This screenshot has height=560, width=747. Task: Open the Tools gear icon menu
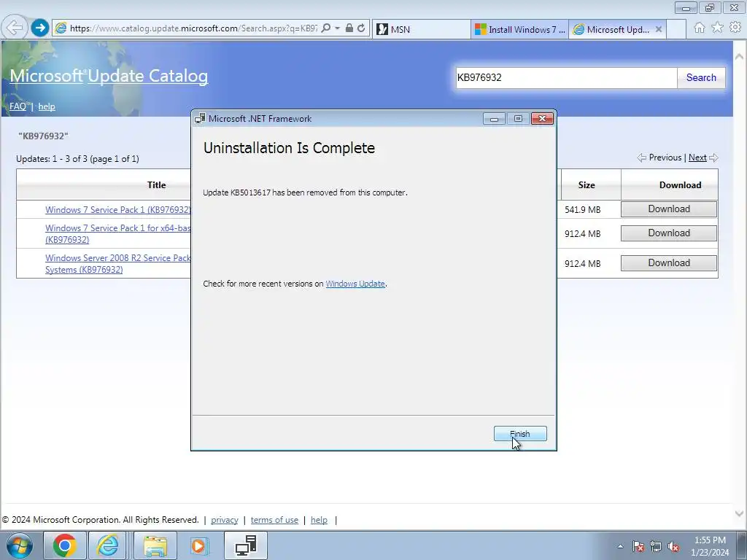[735, 28]
